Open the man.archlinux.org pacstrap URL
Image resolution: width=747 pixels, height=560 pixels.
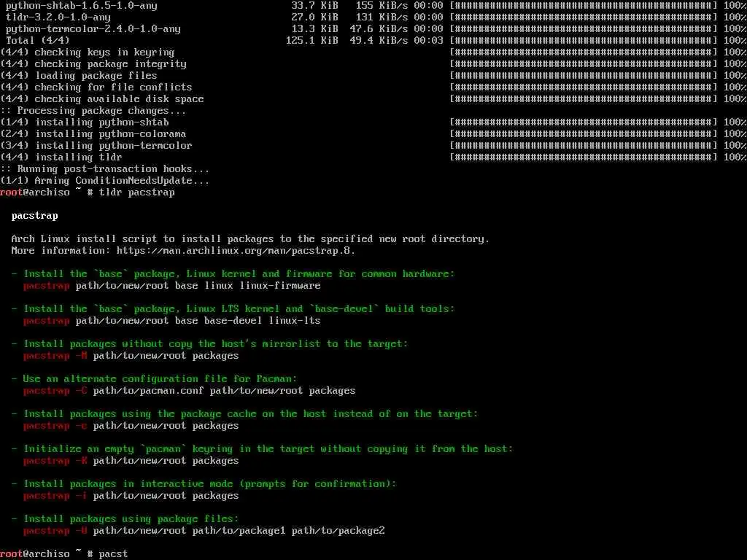tap(236, 251)
